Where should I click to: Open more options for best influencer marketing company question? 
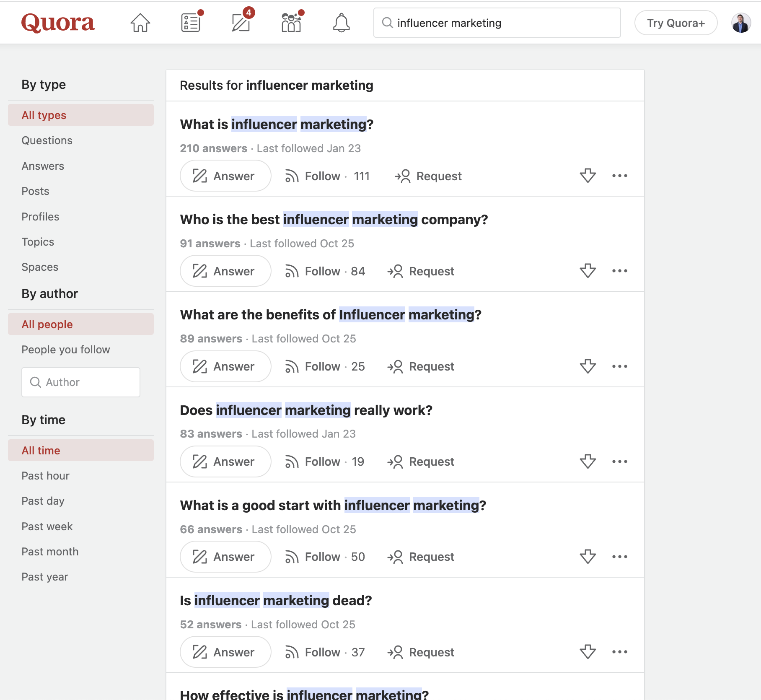619,271
